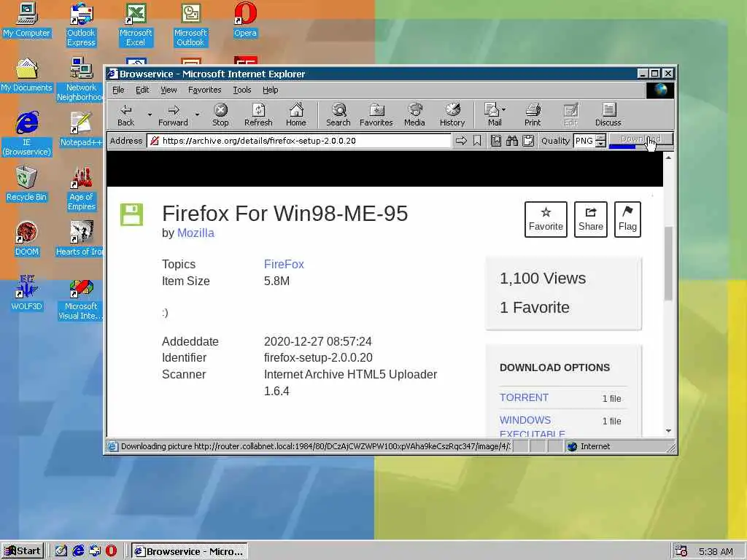This screenshot has height=560, width=747.
Task: Show browsing History from toolbar
Action: 452,114
